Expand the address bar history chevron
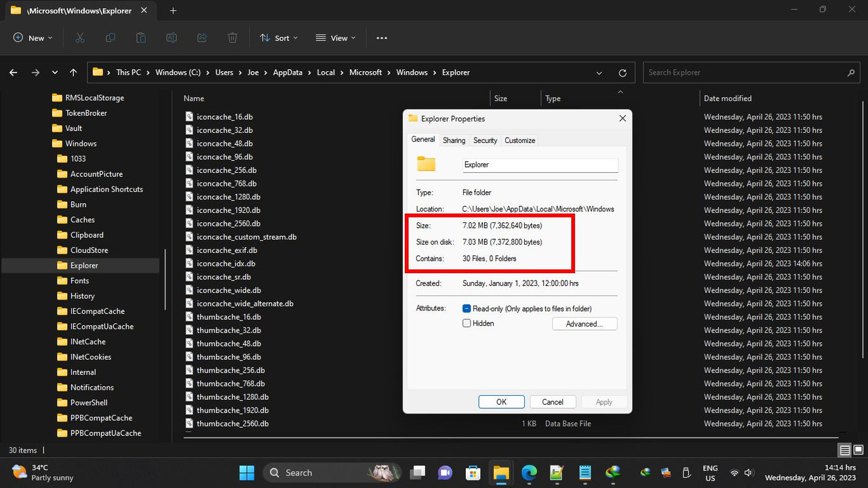Viewport: 868px width, 488px height. pos(599,73)
